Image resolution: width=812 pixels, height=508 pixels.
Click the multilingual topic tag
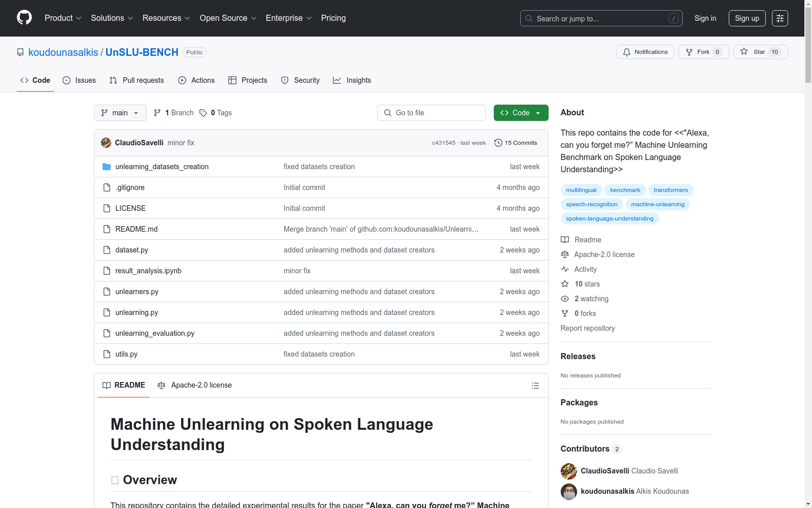click(x=582, y=190)
